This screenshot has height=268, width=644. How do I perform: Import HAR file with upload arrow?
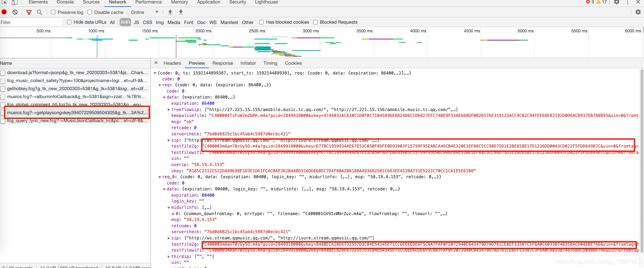click(x=170, y=12)
